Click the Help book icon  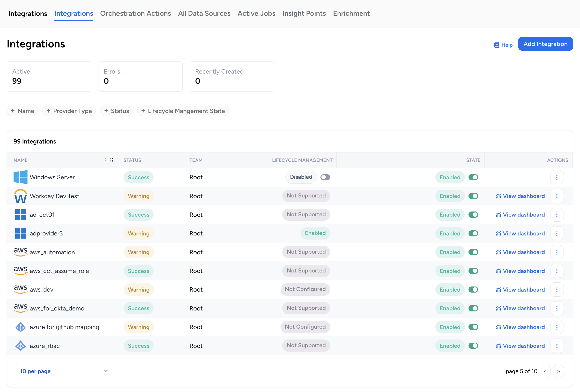[x=496, y=45]
